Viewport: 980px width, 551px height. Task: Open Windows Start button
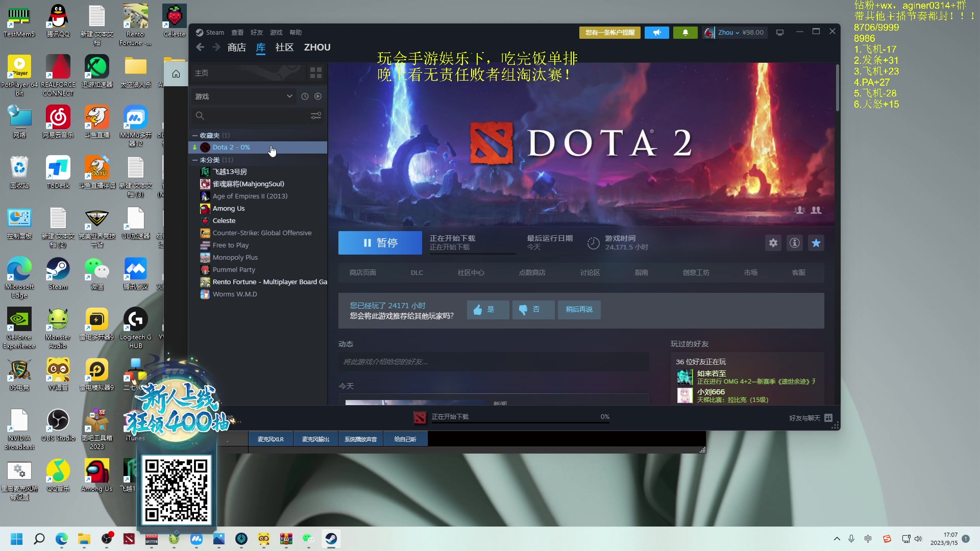(x=17, y=539)
